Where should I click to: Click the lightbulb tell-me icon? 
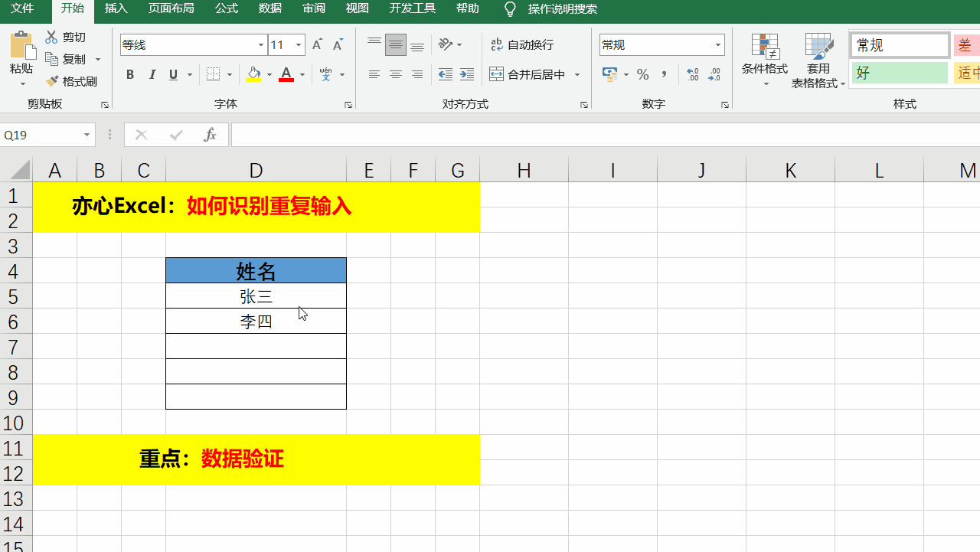[x=510, y=9]
